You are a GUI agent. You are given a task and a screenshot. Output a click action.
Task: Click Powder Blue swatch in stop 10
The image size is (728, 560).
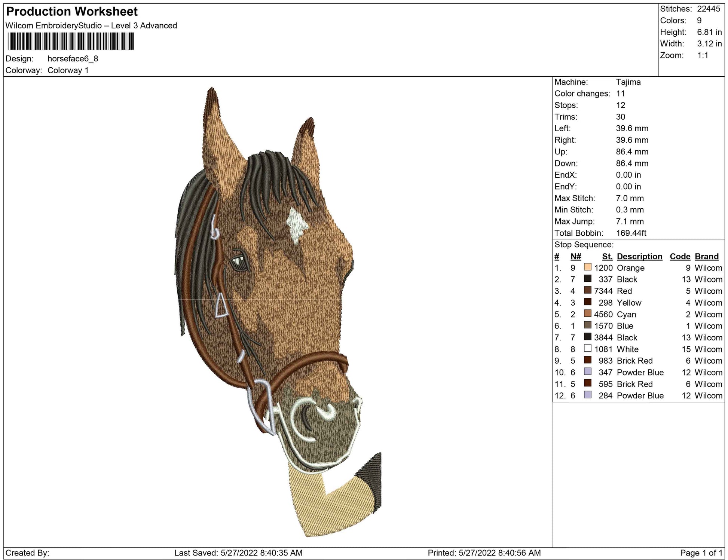coord(587,372)
